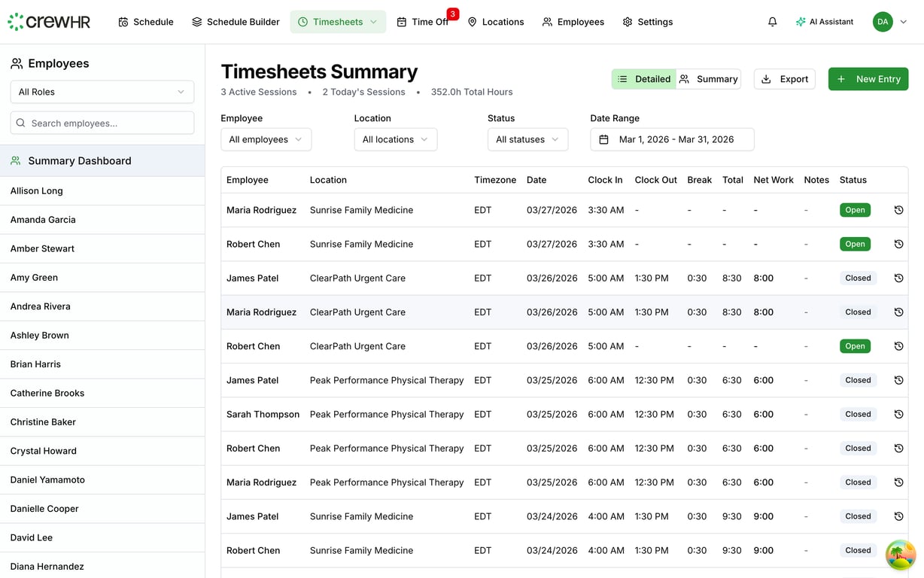Image resolution: width=924 pixels, height=578 pixels.
Task: Open the Time Off section with notification badge
Action: 428,22
